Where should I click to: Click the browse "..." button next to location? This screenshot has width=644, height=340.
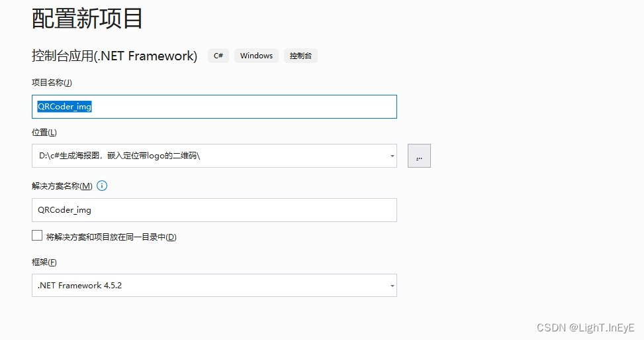tap(419, 156)
